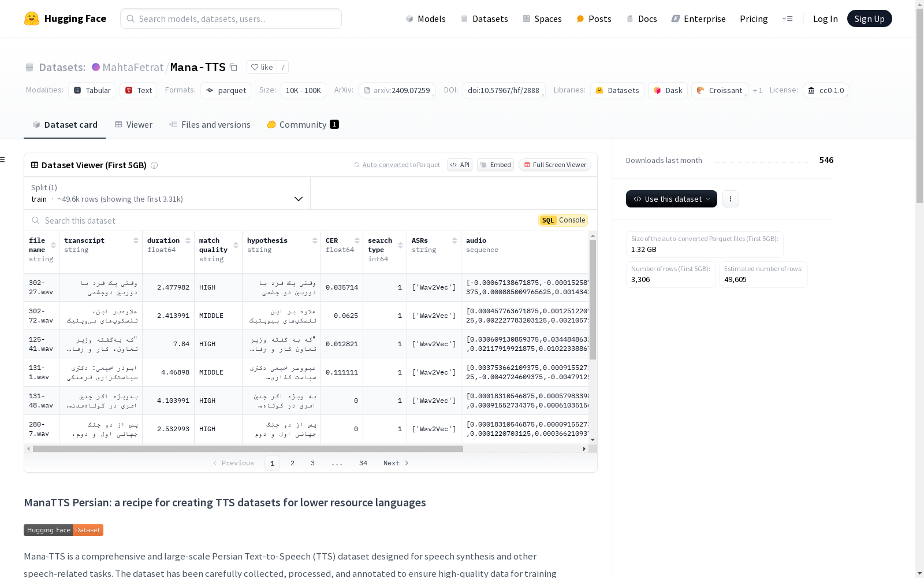Click the cc0-1.0 license tag
Viewport: 924px width, 578px height.
(x=826, y=90)
